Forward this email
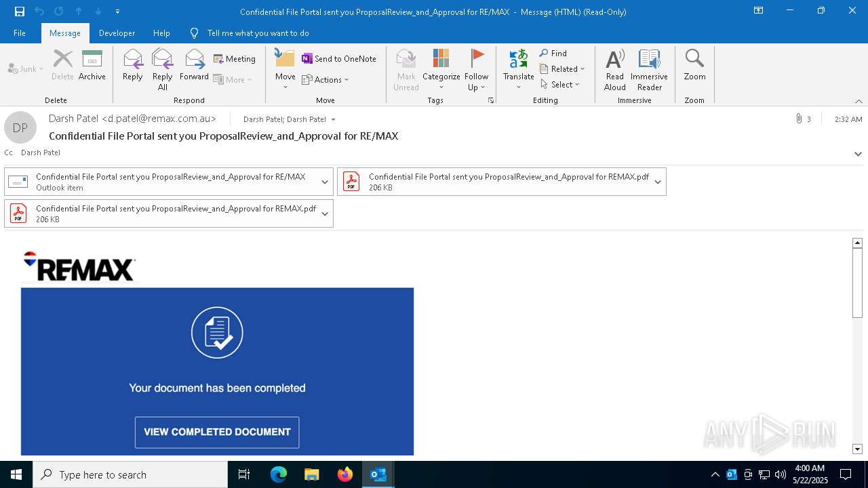 point(194,65)
